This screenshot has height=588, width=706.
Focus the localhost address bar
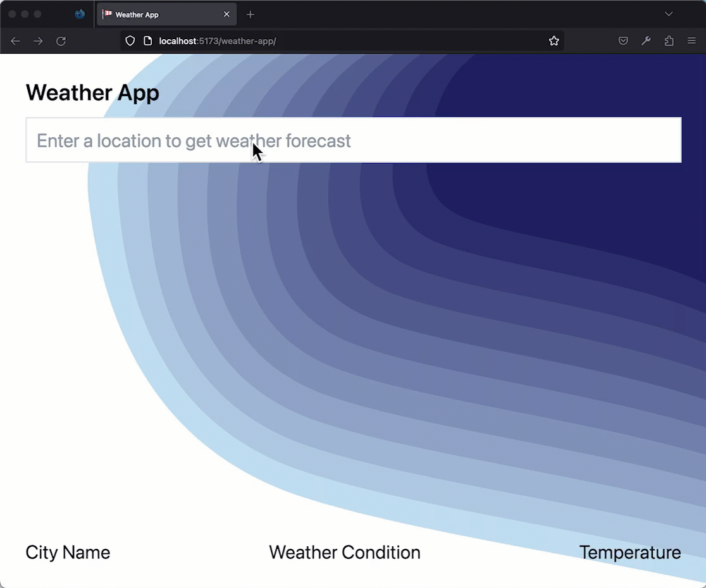348,41
